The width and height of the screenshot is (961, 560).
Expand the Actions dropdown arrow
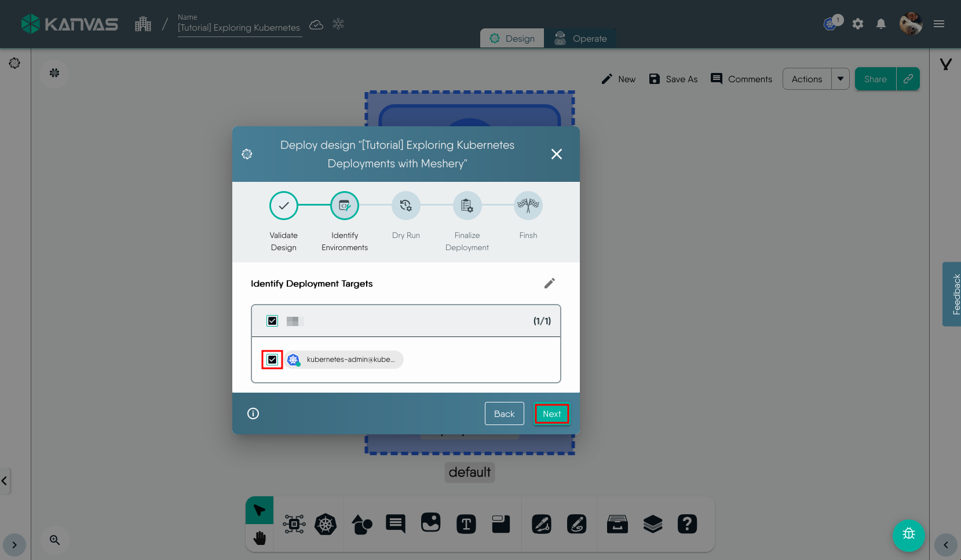[x=840, y=79]
